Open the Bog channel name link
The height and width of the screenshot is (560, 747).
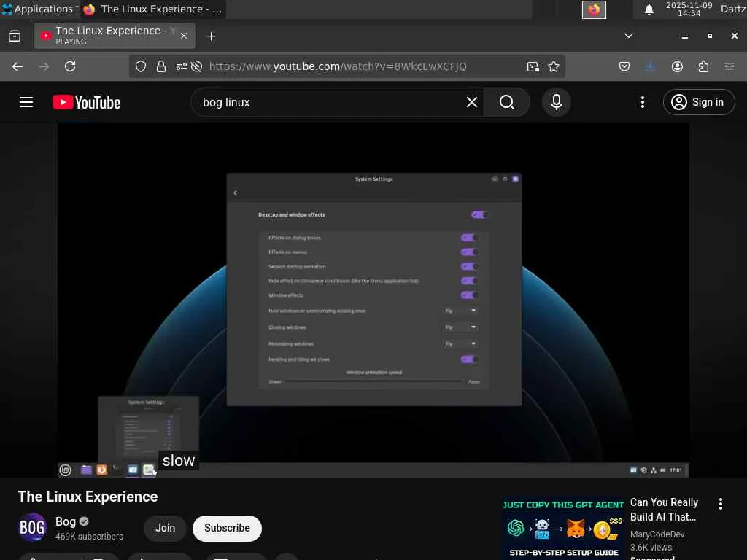(x=66, y=521)
